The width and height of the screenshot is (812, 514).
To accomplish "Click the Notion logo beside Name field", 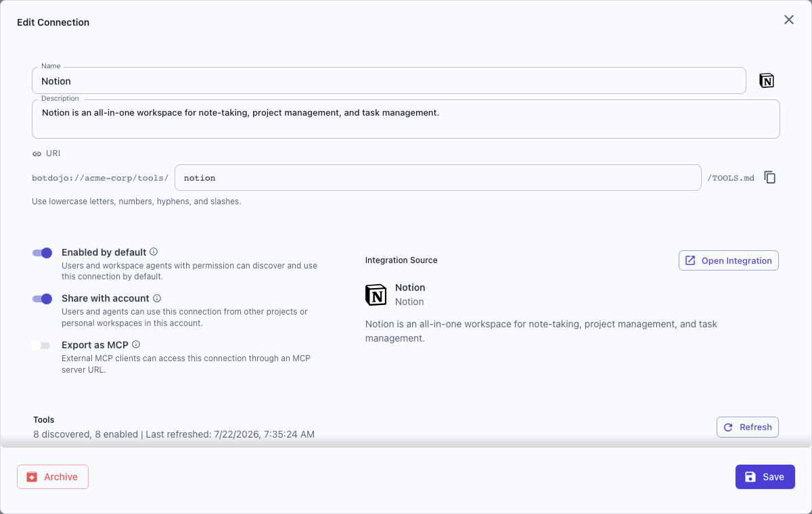I will (x=767, y=80).
